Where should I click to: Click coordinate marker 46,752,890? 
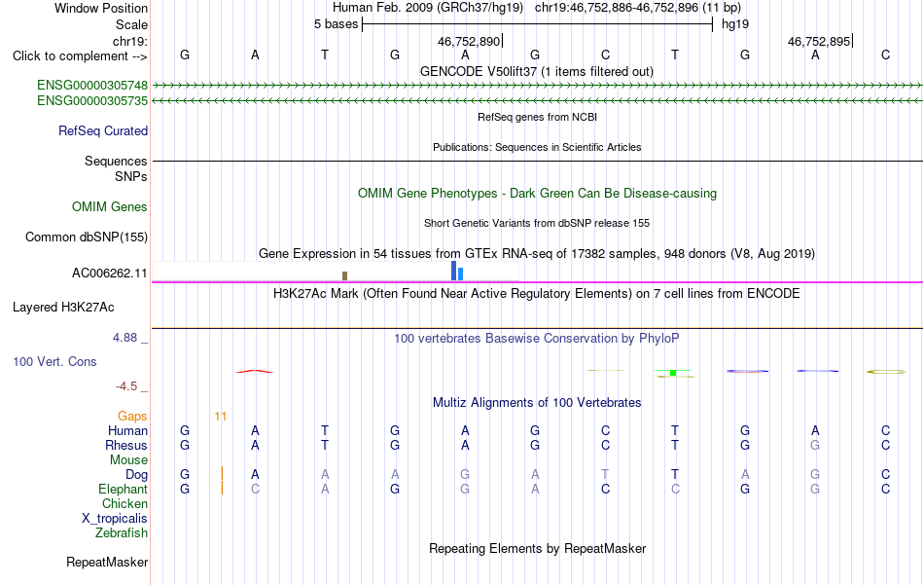469,41
